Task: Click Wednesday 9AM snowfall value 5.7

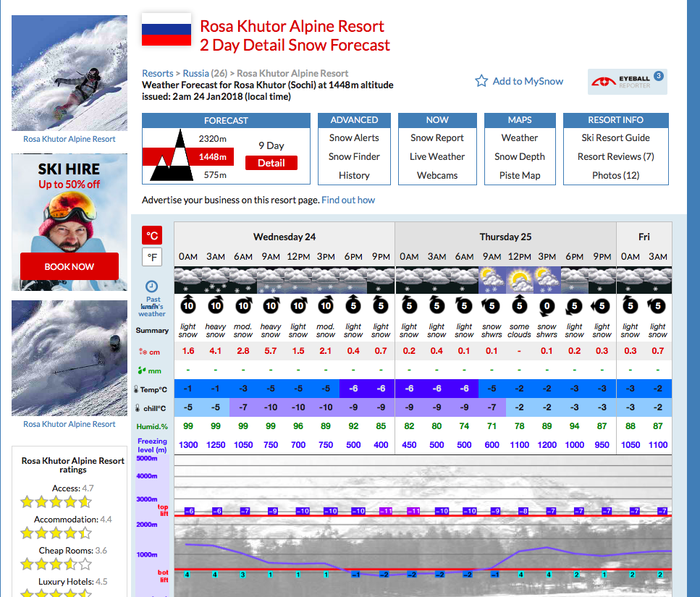Action: click(271, 351)
